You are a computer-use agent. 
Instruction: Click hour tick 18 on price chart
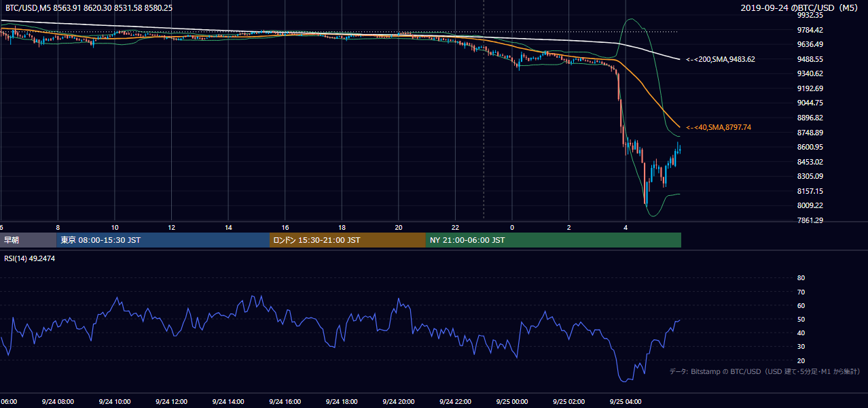[x=342, y=227]
